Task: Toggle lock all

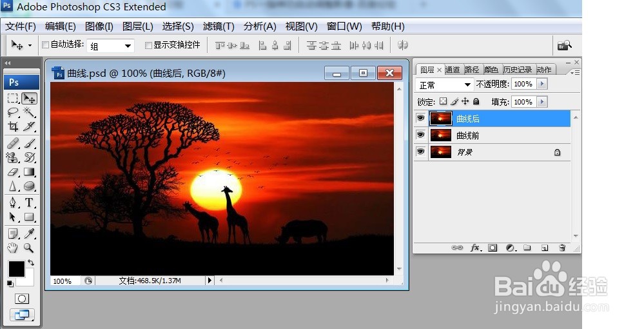Action: click(x=476, y=101)
